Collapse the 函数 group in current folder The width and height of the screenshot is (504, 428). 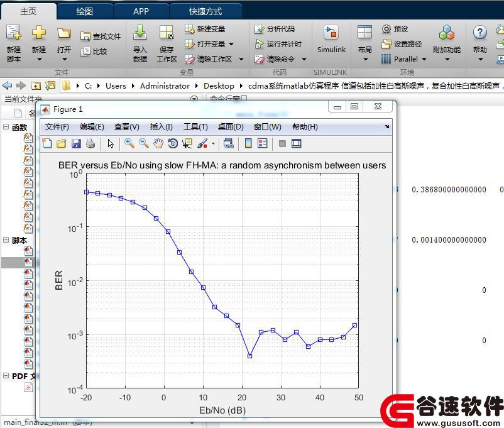[x=6, y=127]
